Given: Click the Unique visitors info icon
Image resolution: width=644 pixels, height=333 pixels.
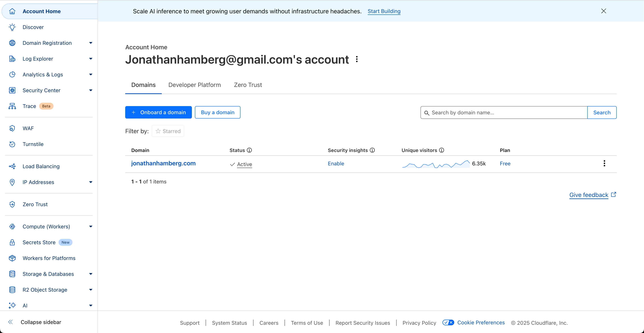Looking at the screenshot, I should [442, 150].
